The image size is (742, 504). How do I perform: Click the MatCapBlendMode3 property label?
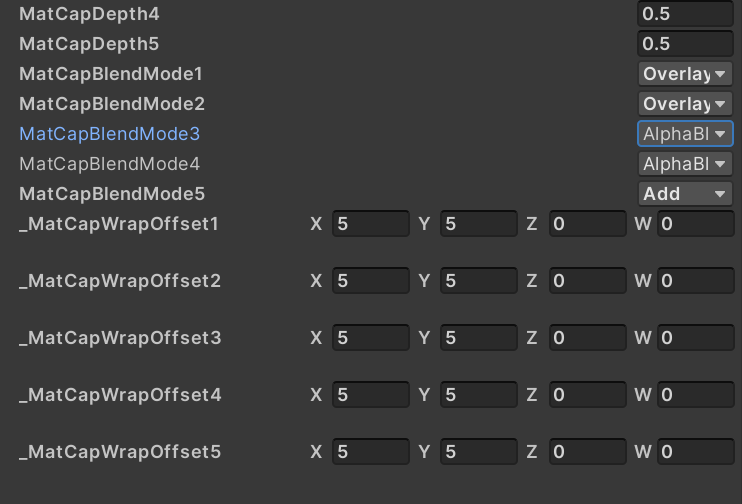[110, 134]
